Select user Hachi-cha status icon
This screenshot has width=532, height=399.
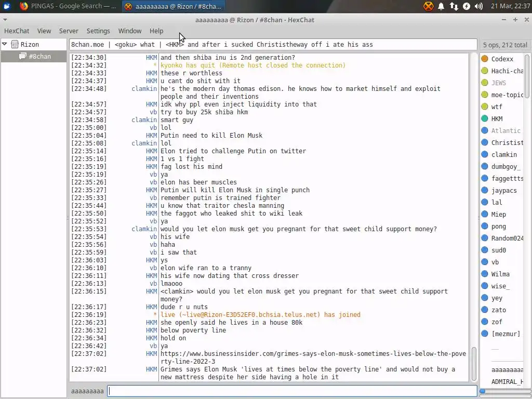pyautogui.click(x=485, y=71)
